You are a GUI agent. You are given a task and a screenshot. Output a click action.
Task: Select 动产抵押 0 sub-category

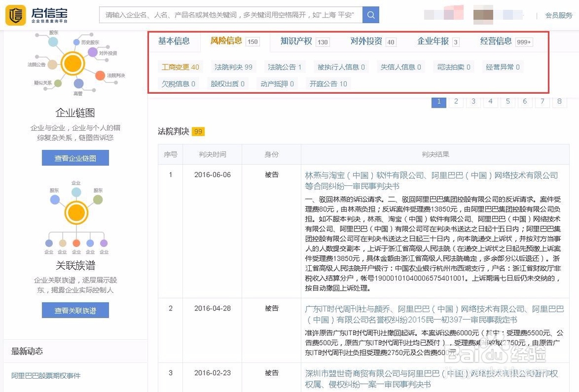point(277,84)
